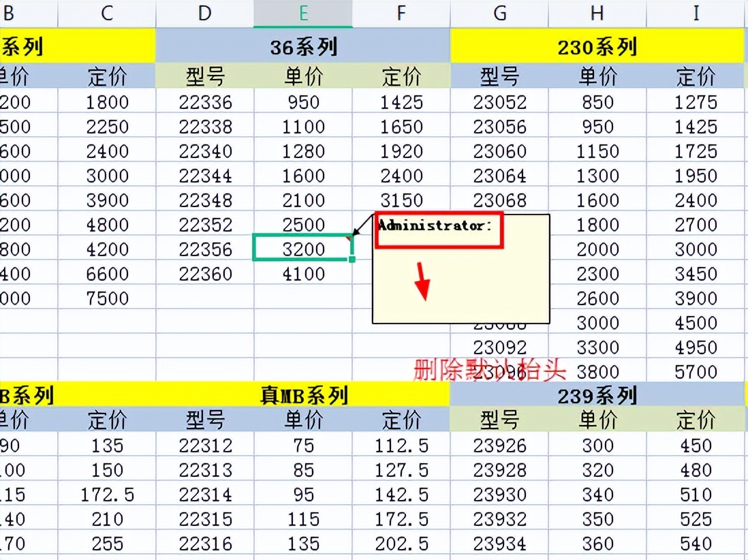The height and width of the screenshot is (560, 748).
Task: Click the '型号' header under 36系列
Action: coord(205,76)
